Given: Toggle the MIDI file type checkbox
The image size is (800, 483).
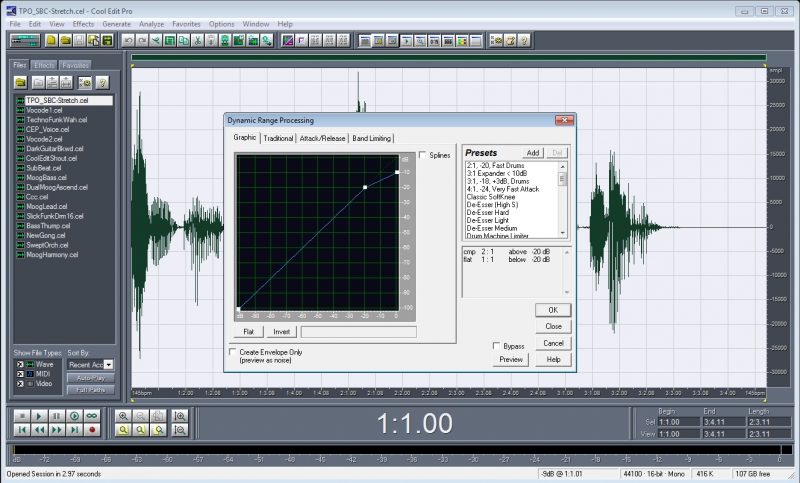Looking at the screenshot, I should tap(20, 374).
